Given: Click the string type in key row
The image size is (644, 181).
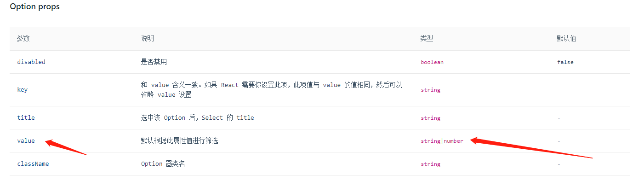Looking at the screenshot, I should [430, 90].
